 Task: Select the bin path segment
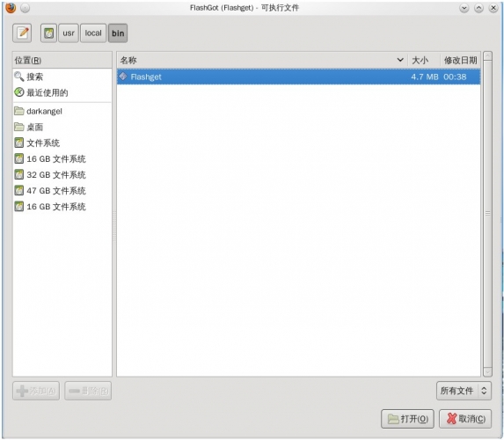pyautogui.click(x=118, y=33)
